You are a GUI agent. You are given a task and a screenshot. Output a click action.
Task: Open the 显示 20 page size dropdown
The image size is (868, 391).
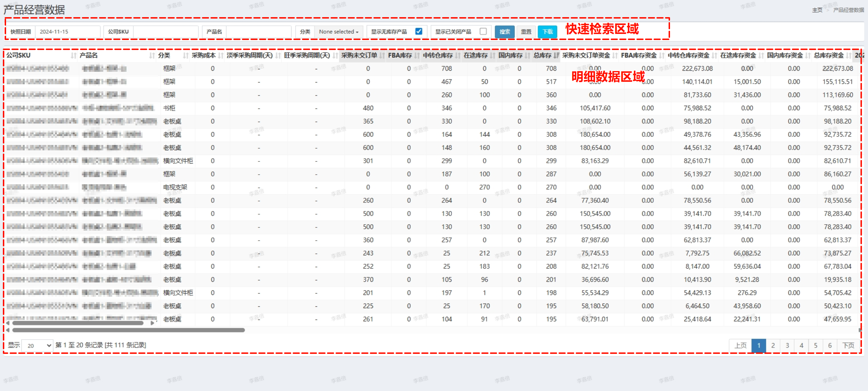[x=37, y=345]
